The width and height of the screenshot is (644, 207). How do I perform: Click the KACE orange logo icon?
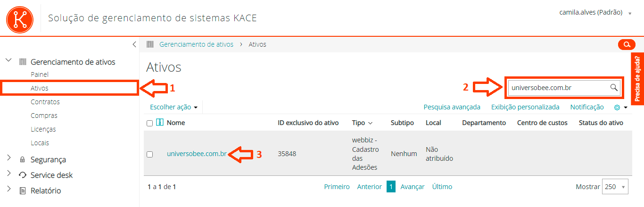[x=20, y=19]
